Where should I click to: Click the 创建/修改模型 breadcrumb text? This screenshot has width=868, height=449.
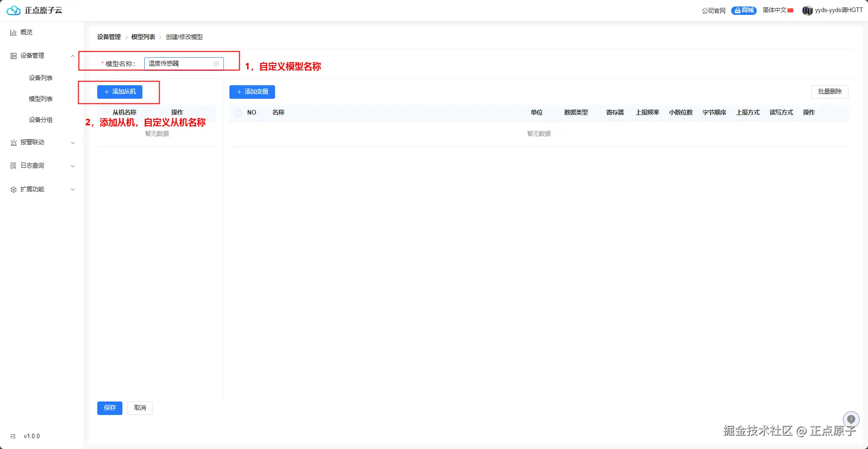(x=184, y=37)
